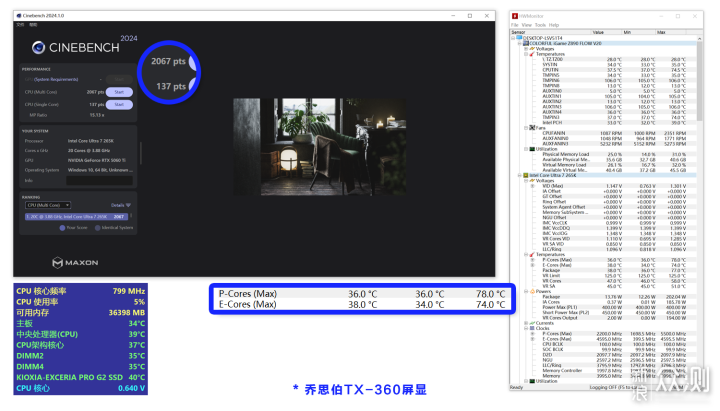The image size is (720, 411).
Task: Open HWMonitor File menu
Action: [515, 25]
